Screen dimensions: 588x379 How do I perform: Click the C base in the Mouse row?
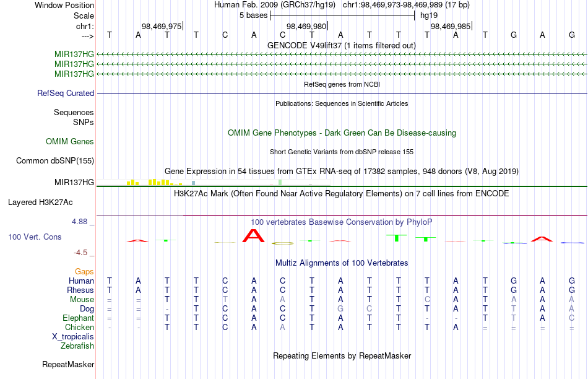click(x=427, y=300)
